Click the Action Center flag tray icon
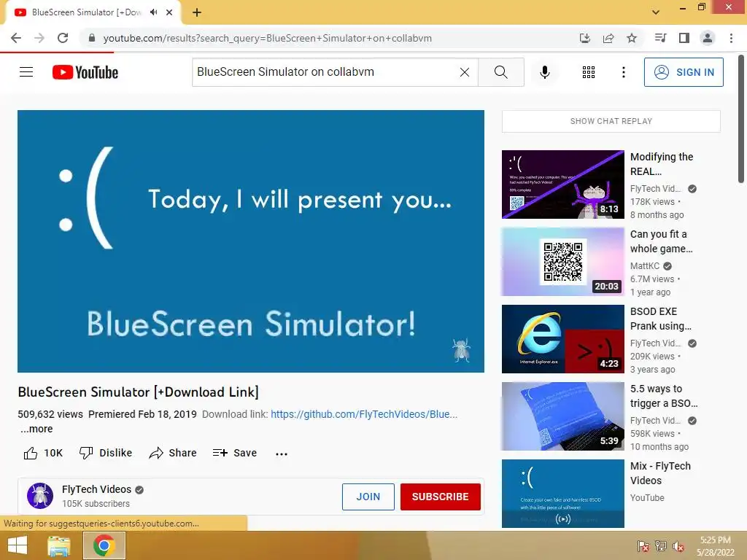Image resolution: width=747 pixels, height=560 pixels. (643, 546)
